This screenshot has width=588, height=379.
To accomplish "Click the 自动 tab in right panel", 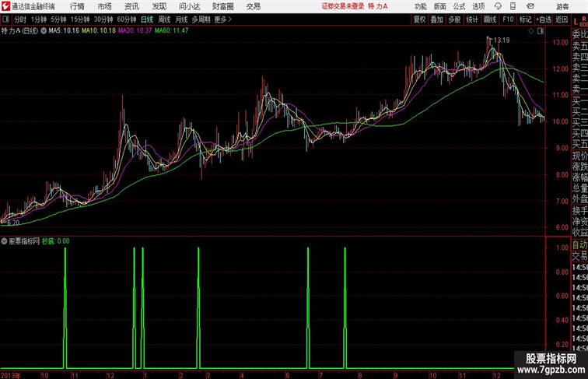I will [579, 245].
